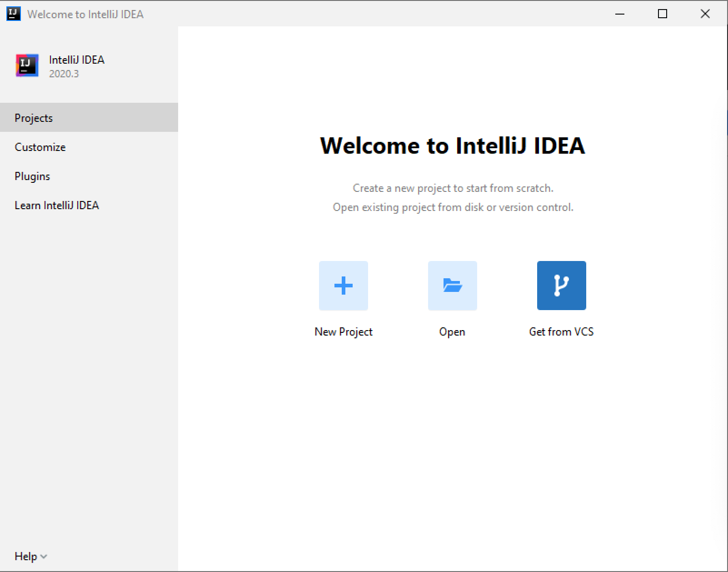Screen dimensions: 728x572
Task: Click the Get from VCS label
Action: point(561,332)
